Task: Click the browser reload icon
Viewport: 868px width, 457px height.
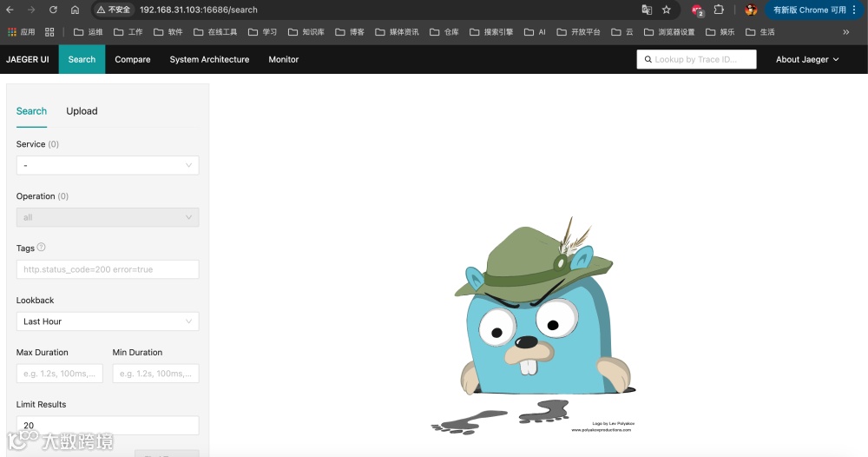Action: click(53, 10)
